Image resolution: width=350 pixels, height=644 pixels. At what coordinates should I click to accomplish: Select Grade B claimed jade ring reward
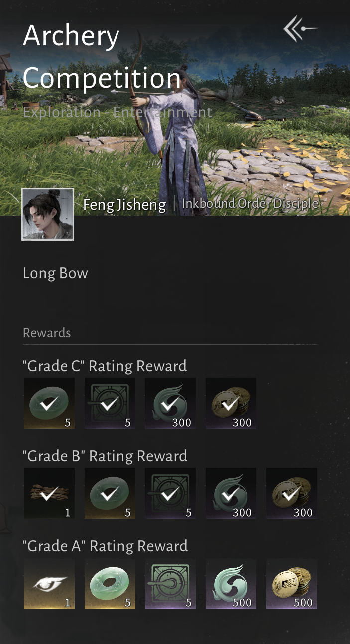110,493
